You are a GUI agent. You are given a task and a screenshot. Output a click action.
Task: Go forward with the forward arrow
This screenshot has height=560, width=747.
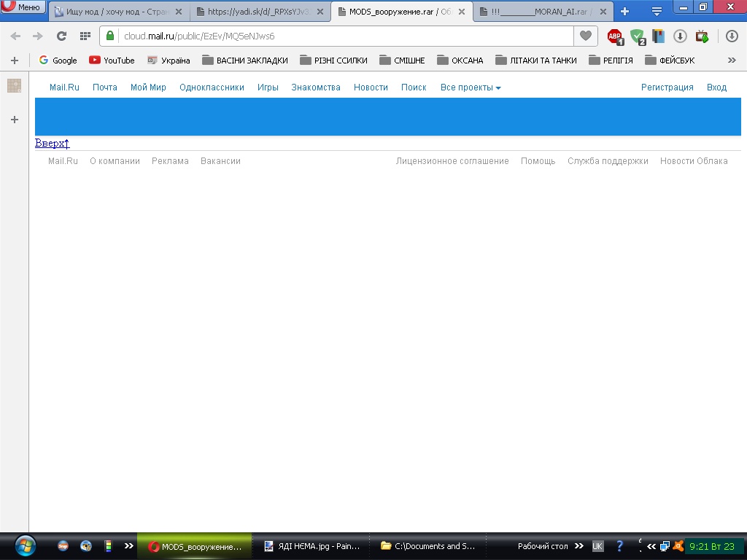coord(38,36)
